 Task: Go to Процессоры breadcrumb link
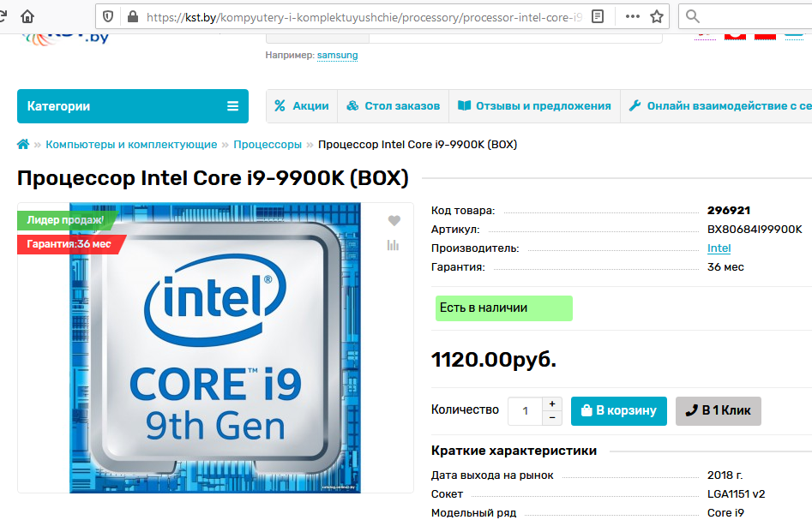point(268,144)
